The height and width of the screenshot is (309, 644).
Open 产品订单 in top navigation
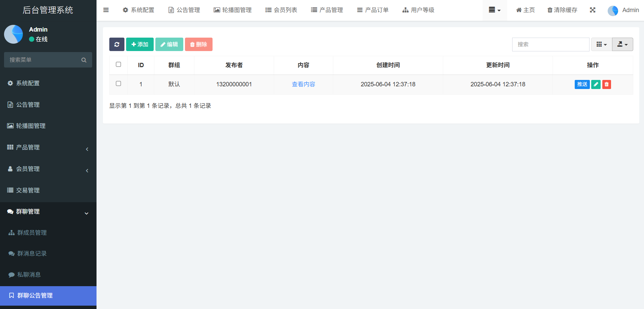(373, 10)
